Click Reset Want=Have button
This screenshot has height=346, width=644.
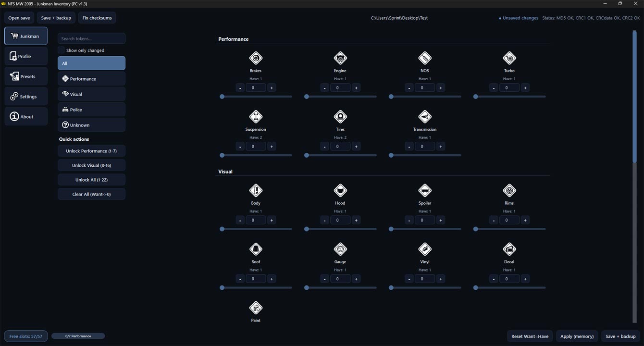[530, 336]
